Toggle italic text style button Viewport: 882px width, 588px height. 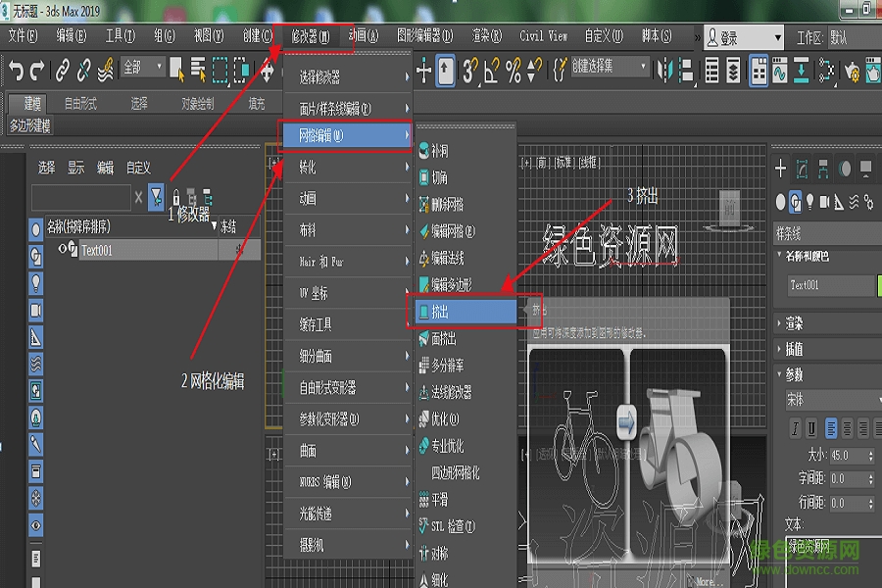[x=795, y=428]
